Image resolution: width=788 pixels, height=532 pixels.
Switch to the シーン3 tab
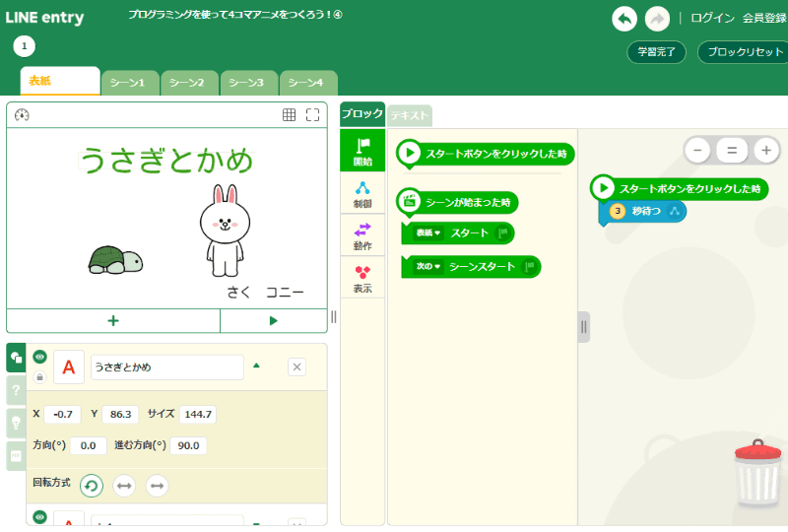click(249, 83)
